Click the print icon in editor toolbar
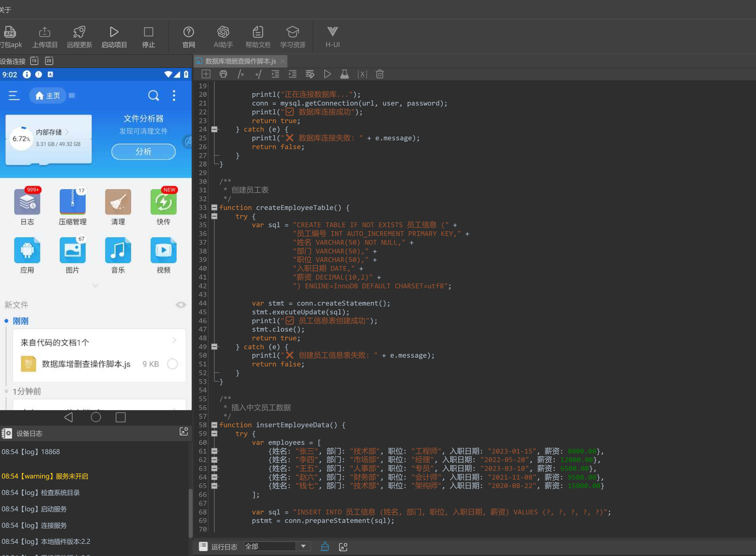Screen dimensions: 756x556 (223, 74)
